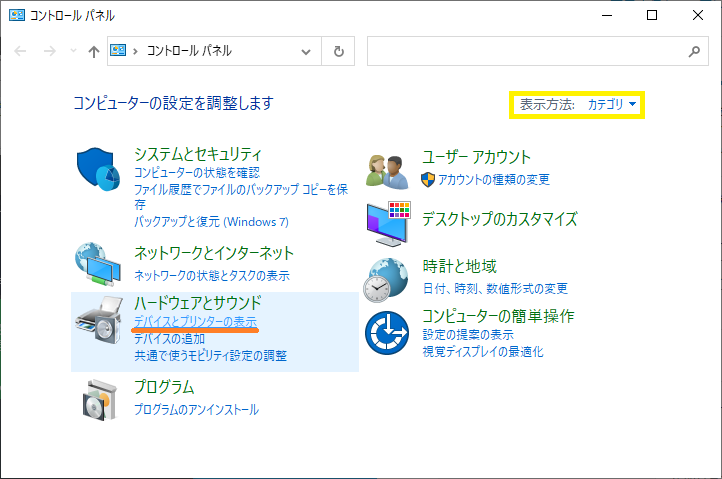The image size is (722, 479).
Task: Click the プログラム disc box icon
Action: point(100,400)
